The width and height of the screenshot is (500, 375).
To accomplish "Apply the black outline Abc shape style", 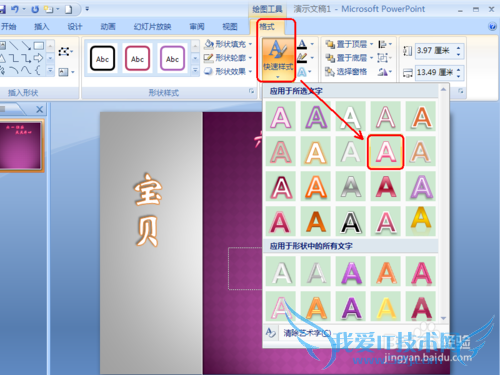I will (102, 59).
